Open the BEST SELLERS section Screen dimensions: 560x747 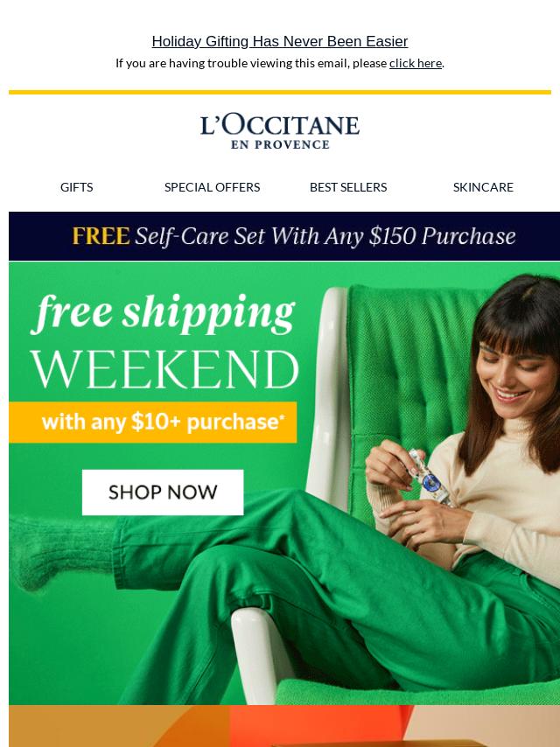[x=348, y=187]
